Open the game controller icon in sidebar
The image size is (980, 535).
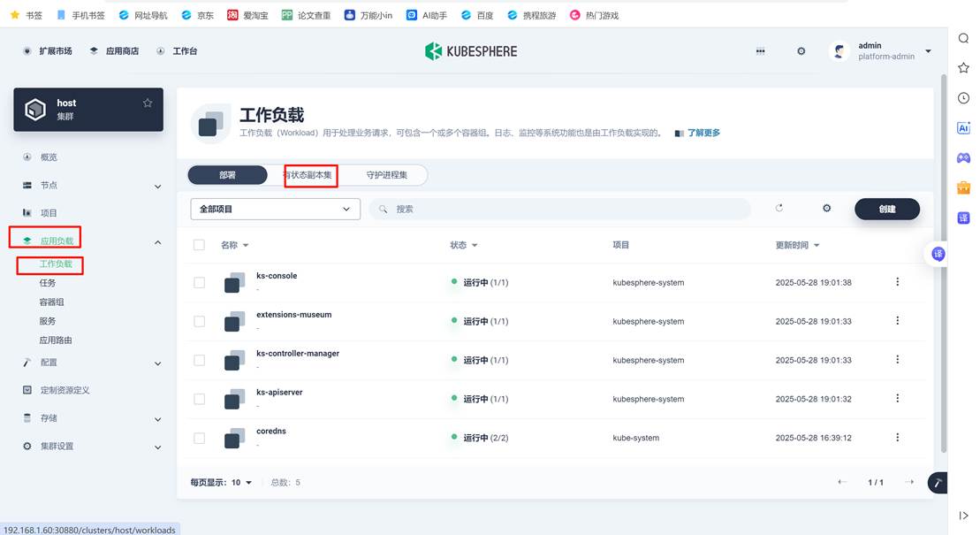pyautogui.click(x=964, y=157)
